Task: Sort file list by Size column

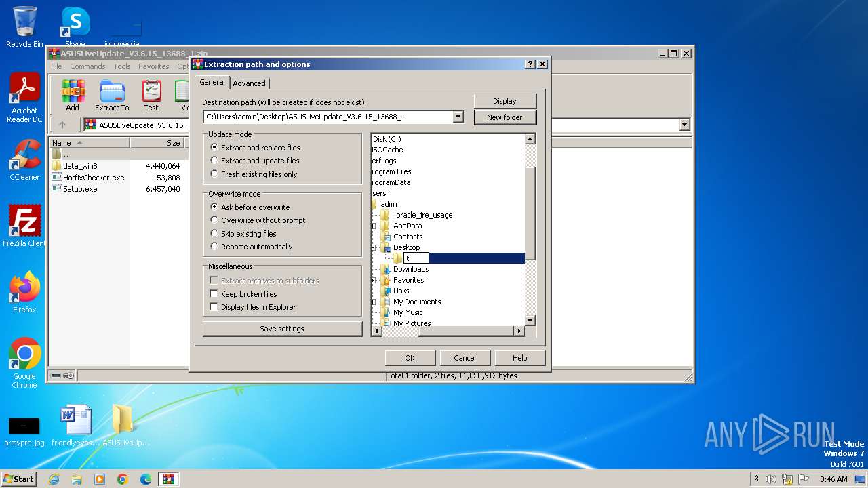Action: (157, 143)
